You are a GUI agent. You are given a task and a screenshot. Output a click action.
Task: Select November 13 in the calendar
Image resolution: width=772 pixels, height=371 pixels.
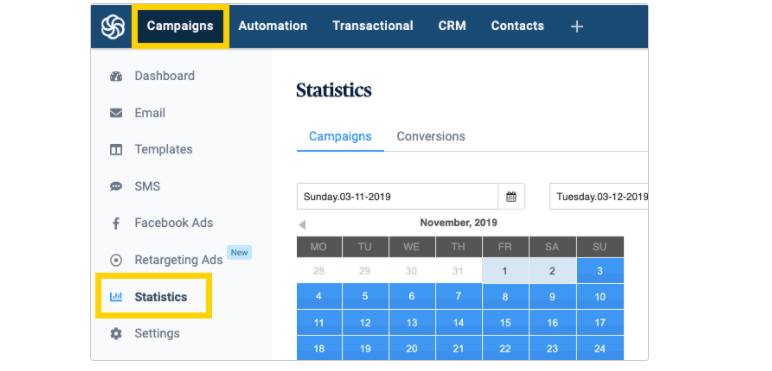pos(412,323)
